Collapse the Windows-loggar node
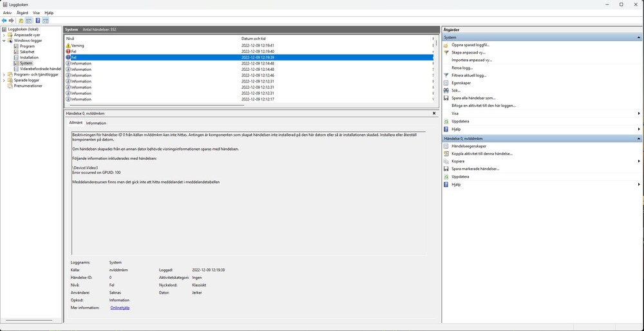 tap(4, 41)
